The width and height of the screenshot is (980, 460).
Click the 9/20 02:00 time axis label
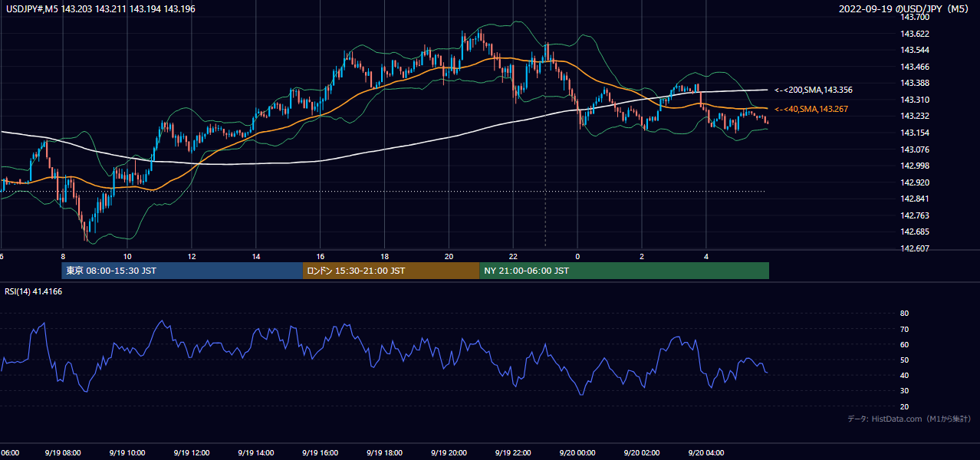pos(643,453)
